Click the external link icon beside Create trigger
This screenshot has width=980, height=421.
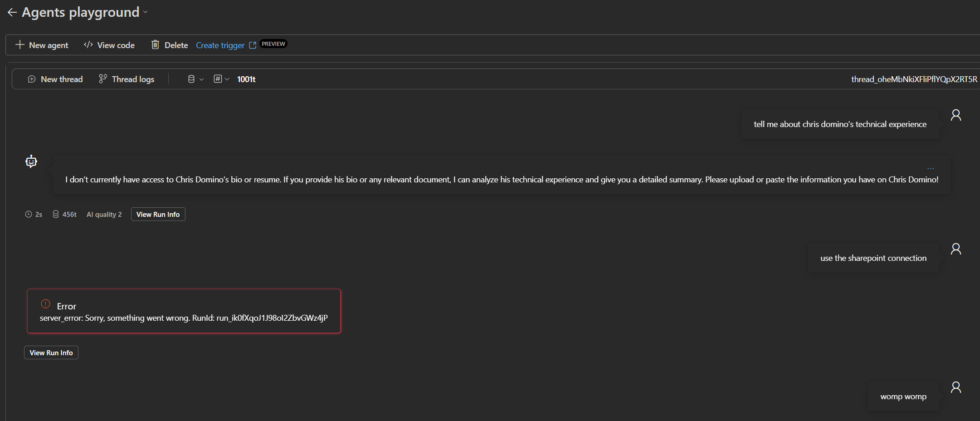253,45
